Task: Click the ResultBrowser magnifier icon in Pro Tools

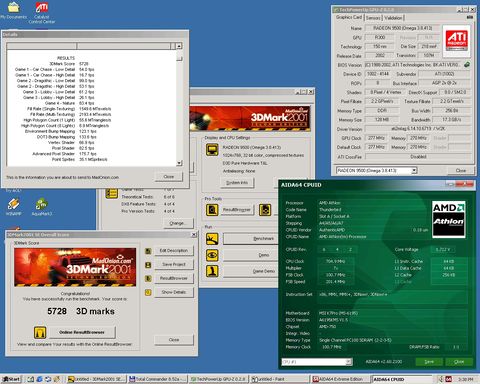Action: tap(212, 210)
